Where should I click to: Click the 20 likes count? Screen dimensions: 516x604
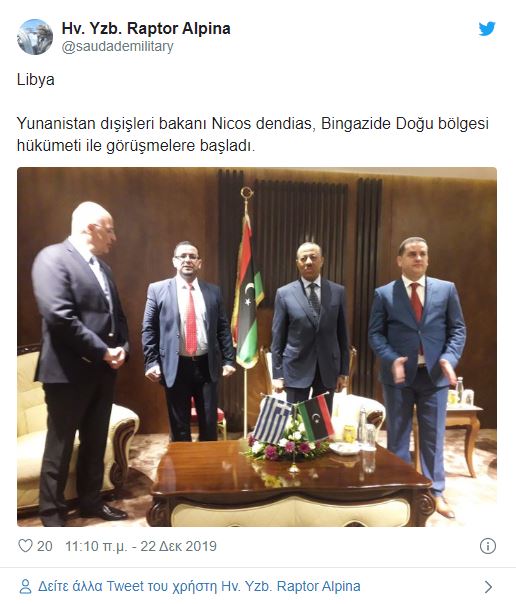coord(45,546)
